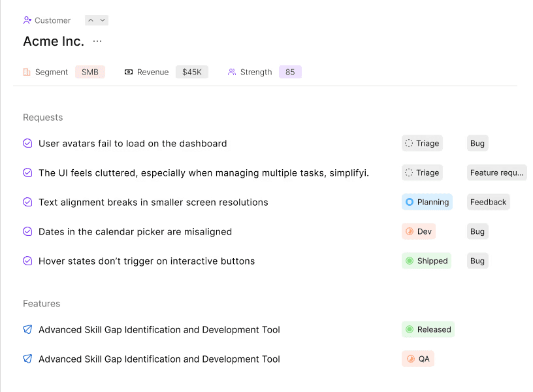Open the $45K revenue value

(x=192, y=72)
